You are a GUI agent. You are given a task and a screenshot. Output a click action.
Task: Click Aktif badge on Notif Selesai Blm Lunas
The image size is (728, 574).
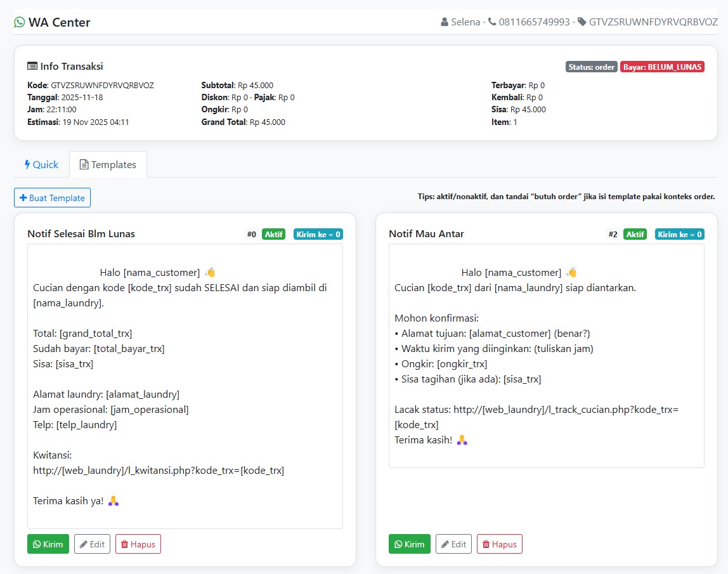pyautogui.click(x=274, y=235)
